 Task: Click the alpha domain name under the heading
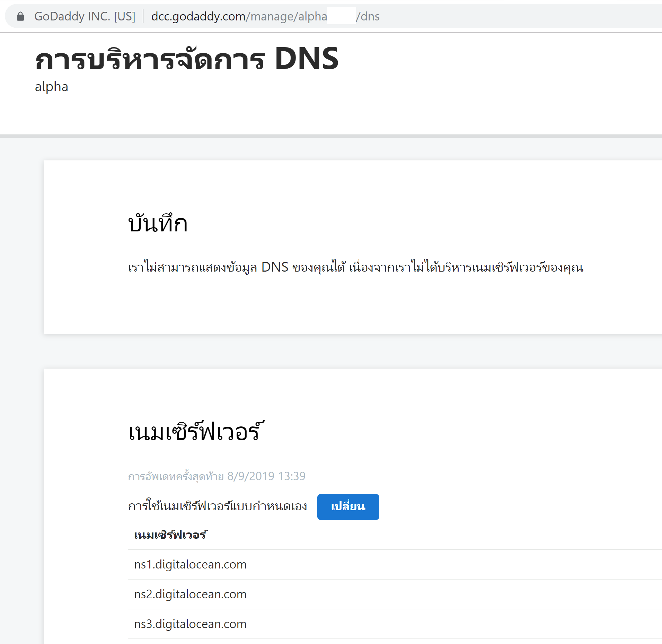click(x=51, y=87)
